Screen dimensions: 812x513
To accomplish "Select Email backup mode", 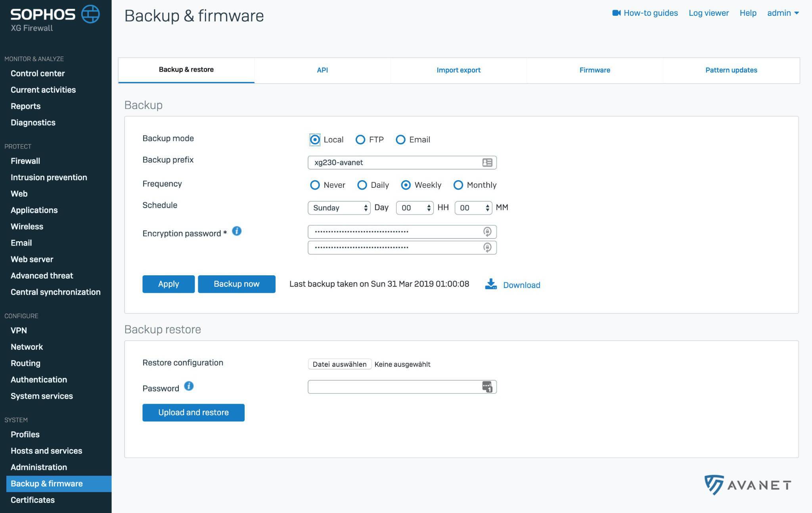I will 400,139.
